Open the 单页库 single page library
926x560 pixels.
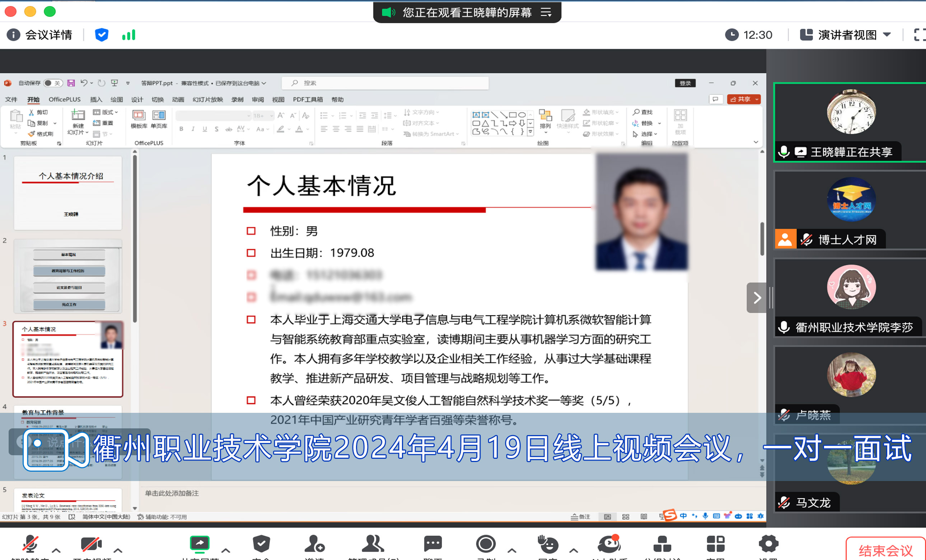point(159,119)
